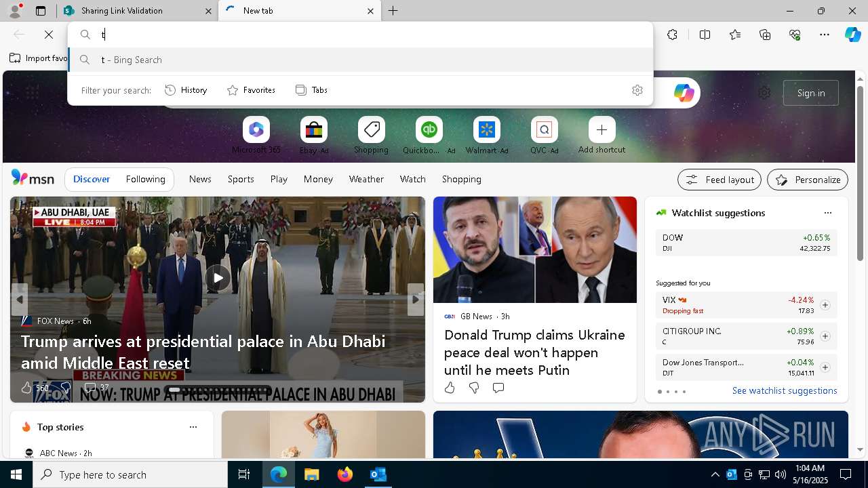This screenshot has width=868, height=488.
Task: Open the Feed layout options
Action: click(719, 180)
